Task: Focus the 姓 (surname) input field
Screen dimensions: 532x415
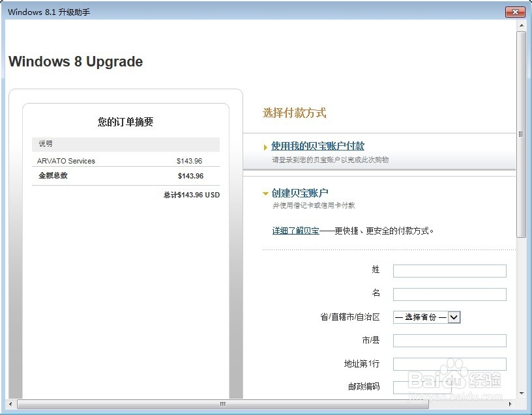Action: (x=450, y=271)
